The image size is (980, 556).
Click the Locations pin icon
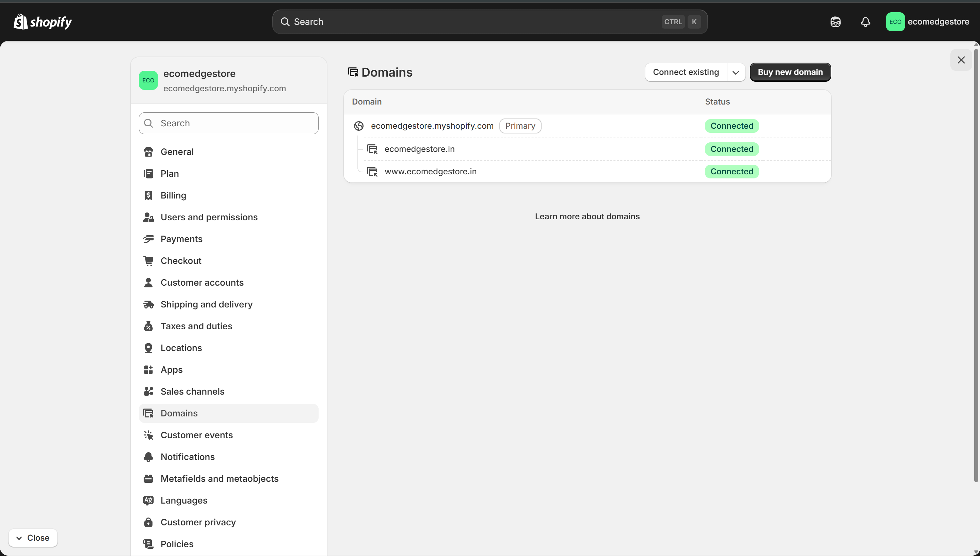(148, 348)
